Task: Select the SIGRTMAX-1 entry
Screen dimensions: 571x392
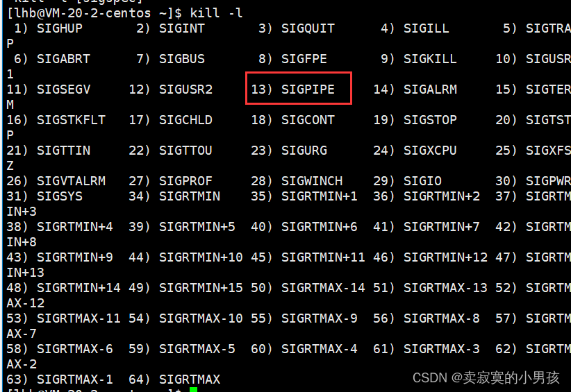Action: click(x=75, y=380)
